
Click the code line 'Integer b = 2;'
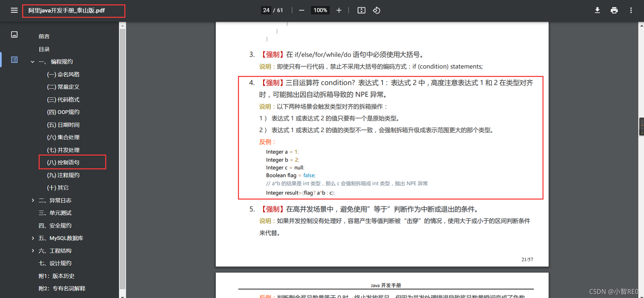tap(282, 160)
